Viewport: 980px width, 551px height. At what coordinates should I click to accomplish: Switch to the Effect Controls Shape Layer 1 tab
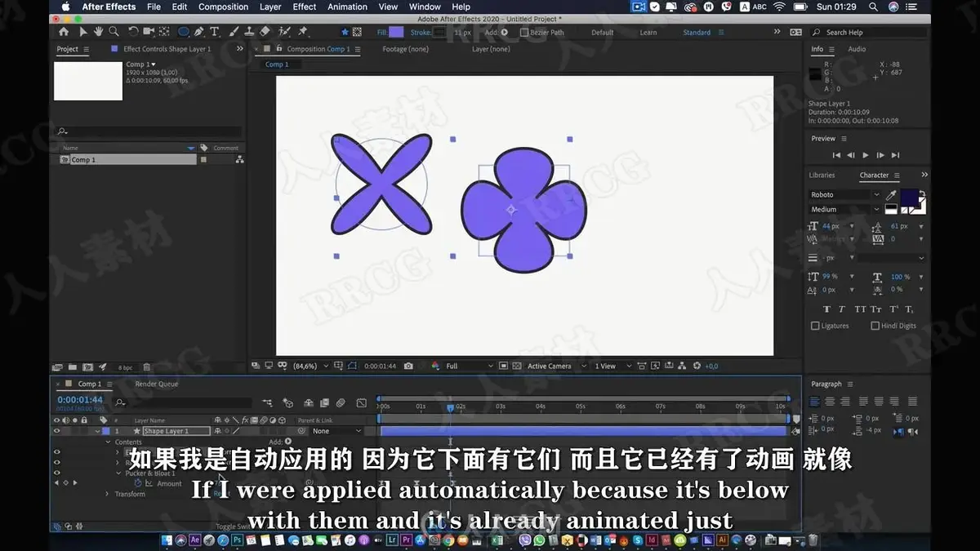167,49
